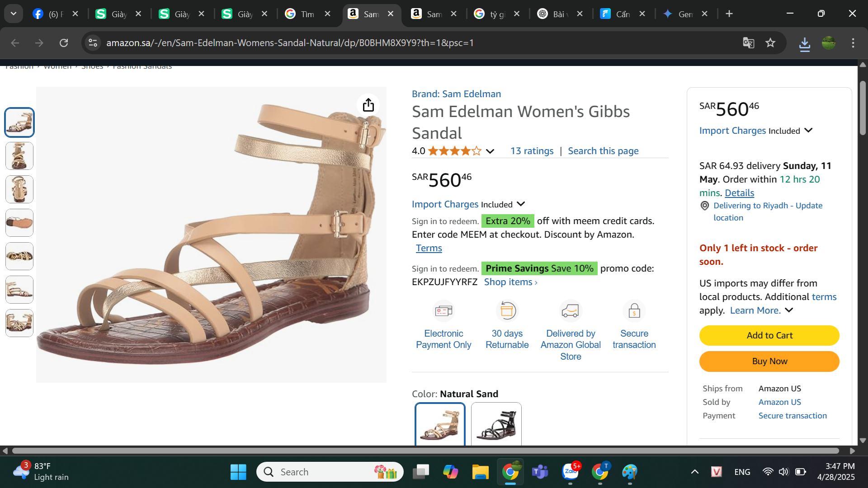Screen dimensions: 868x488
Task: Open the 13 ratings link
Action: pos(532,151)
